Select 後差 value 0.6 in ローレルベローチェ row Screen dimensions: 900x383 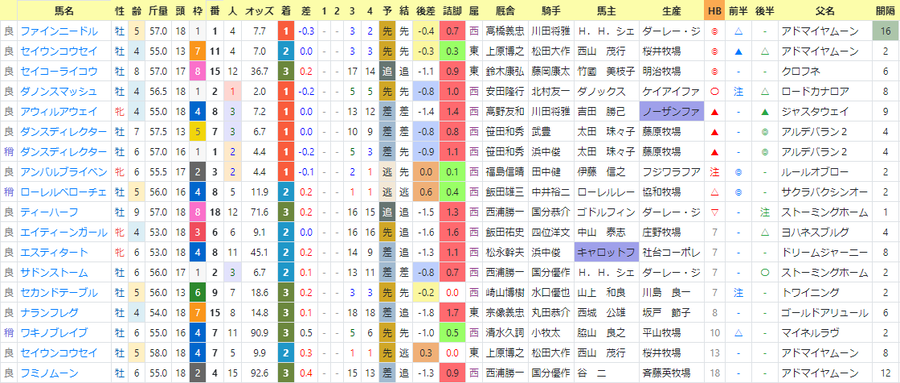(425, 192)
